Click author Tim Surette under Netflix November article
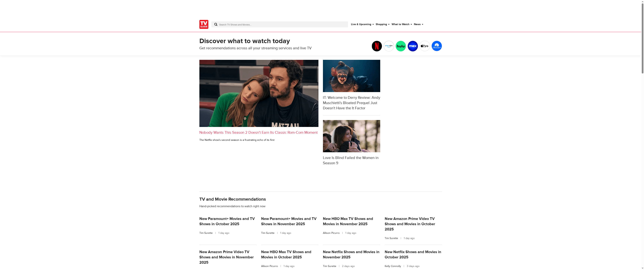 pyautogui.click(x=329, y=266)
